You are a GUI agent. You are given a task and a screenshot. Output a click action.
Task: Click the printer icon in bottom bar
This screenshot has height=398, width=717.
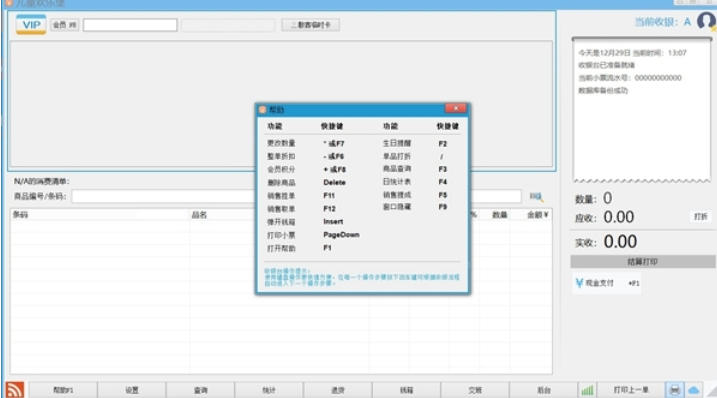point(674,390)
